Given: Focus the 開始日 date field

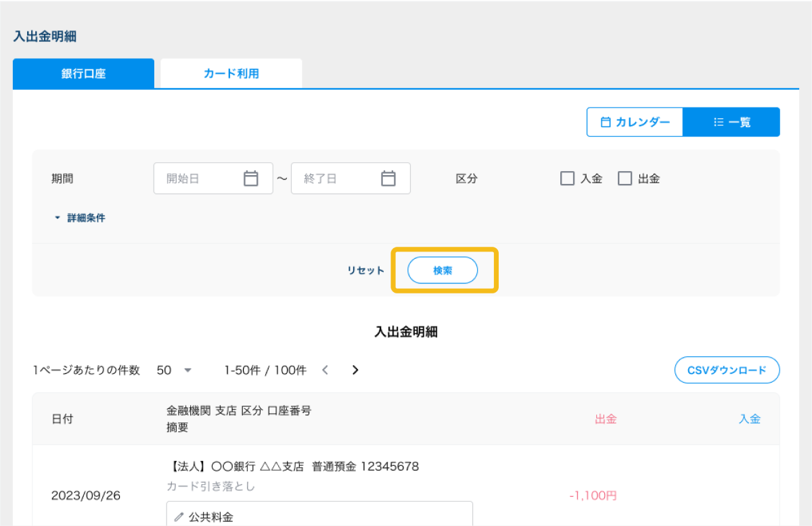Looking at the screenshot, I should point(200,178).
